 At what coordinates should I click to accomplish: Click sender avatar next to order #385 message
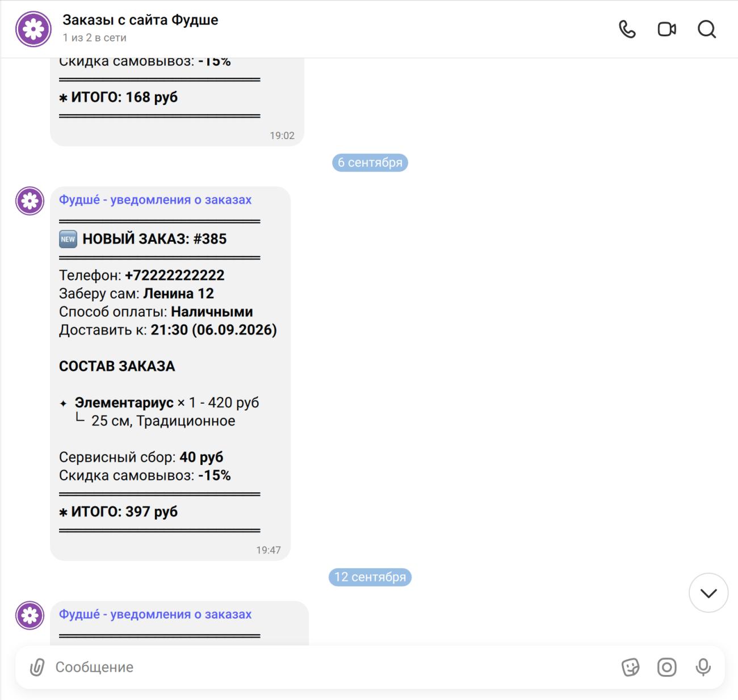click(x=30, y=201)
